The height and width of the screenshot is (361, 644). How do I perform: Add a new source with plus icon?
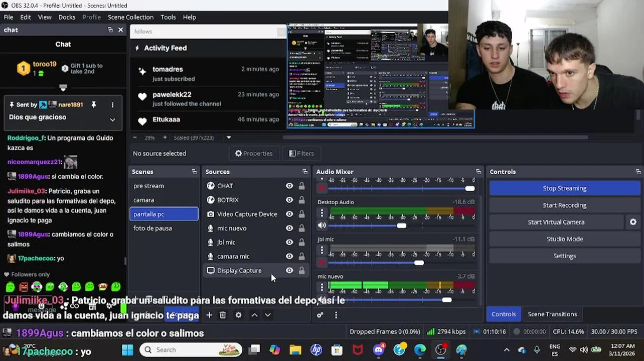(209, 315)
